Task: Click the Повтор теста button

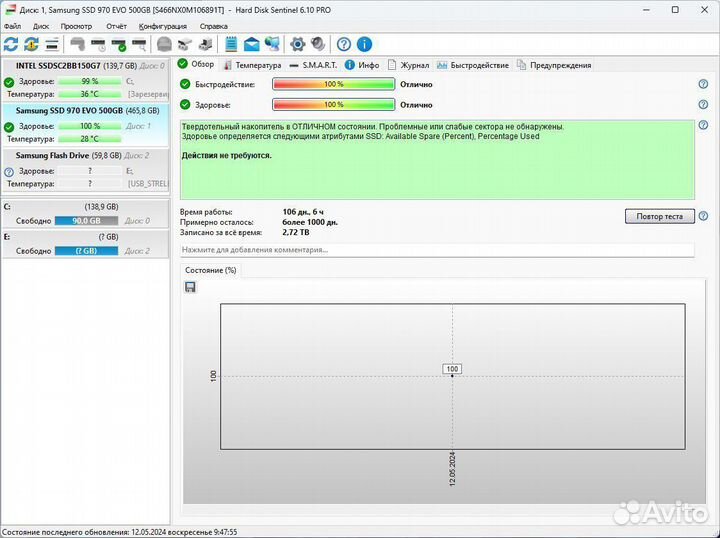Action: 659,216
